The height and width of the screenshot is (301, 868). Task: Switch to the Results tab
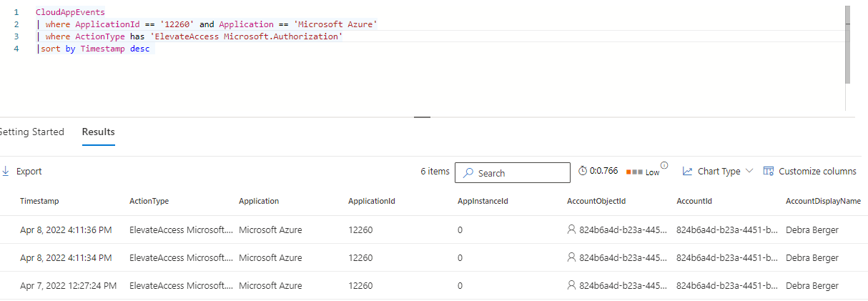tap(98, 132)
